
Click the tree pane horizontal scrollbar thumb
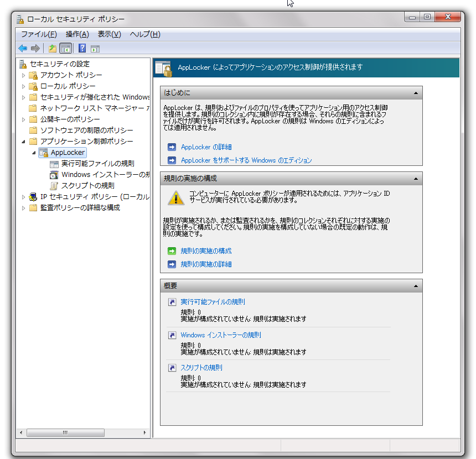pos(65,432)
